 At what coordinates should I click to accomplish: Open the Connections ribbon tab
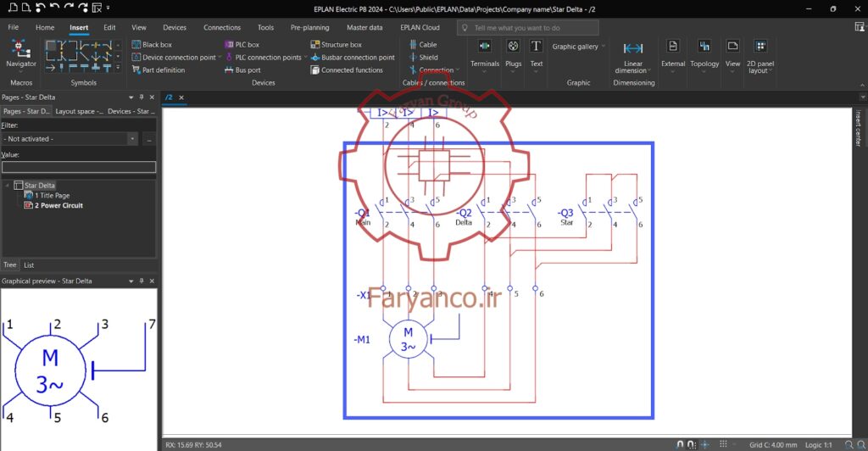(222, 27)
